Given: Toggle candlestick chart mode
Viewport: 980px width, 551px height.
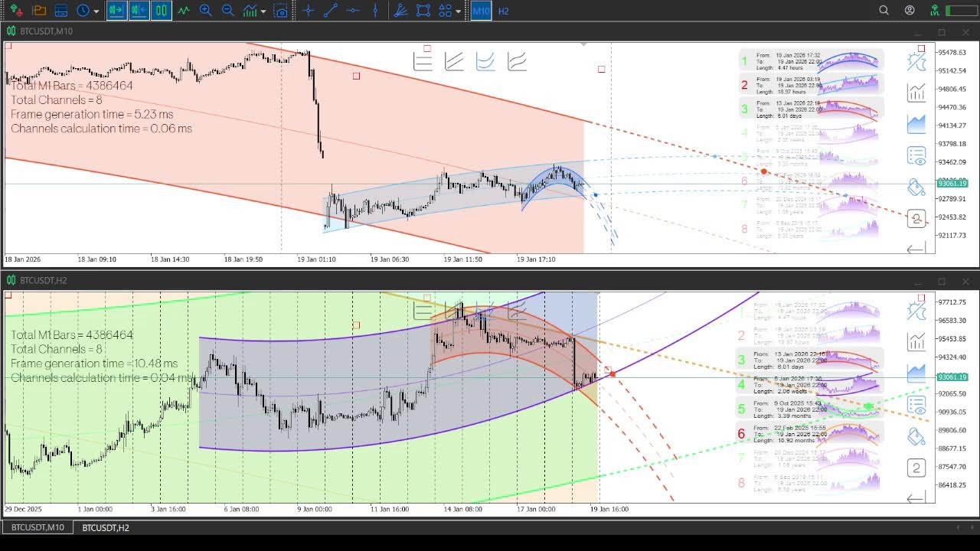Looking at the screenshot, I should 162,11.
